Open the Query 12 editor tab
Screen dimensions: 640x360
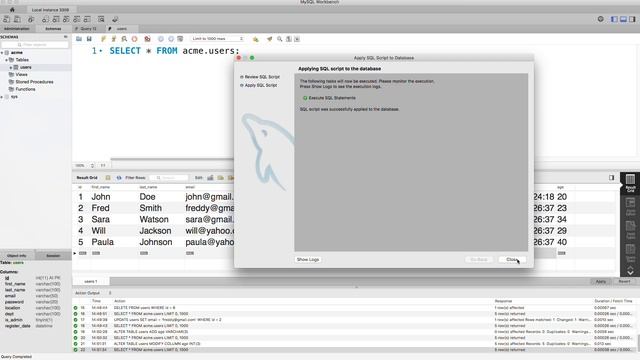(88, 29)
